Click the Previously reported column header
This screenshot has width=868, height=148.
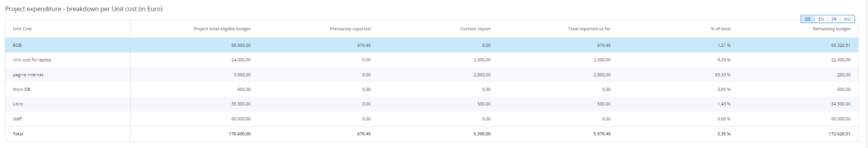tap(350, 29)
